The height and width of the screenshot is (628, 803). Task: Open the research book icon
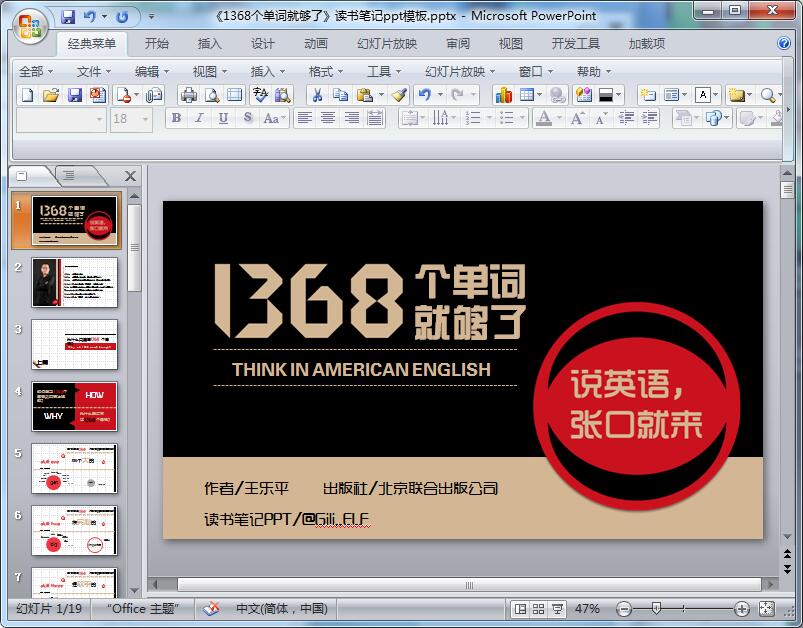(x=282, y=95)
